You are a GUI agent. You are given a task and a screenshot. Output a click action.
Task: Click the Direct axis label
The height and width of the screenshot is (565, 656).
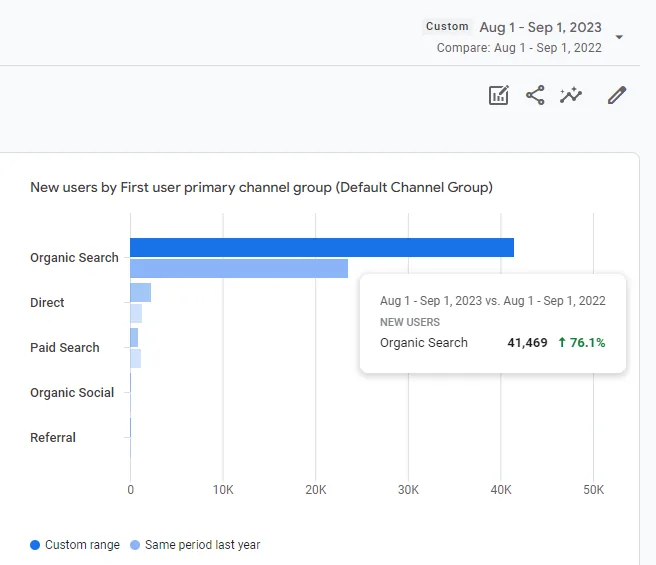[x=47, y=303]
